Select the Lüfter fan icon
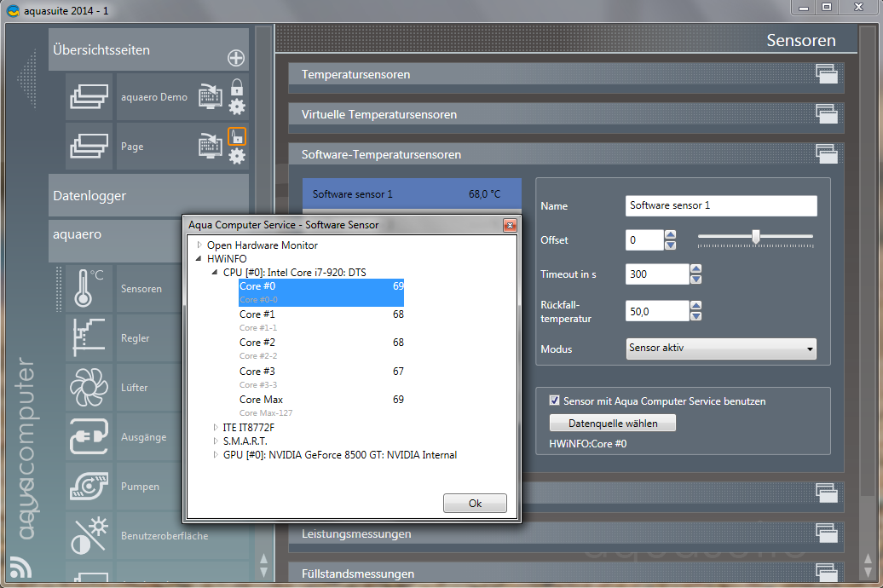 point(89,387)
